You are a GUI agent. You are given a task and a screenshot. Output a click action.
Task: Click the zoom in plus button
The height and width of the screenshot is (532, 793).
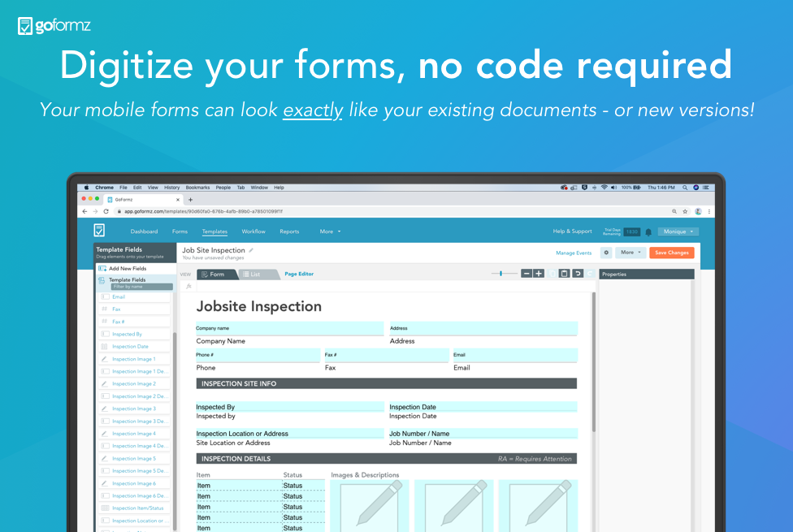pyautogui.click(x=539, y=274)
